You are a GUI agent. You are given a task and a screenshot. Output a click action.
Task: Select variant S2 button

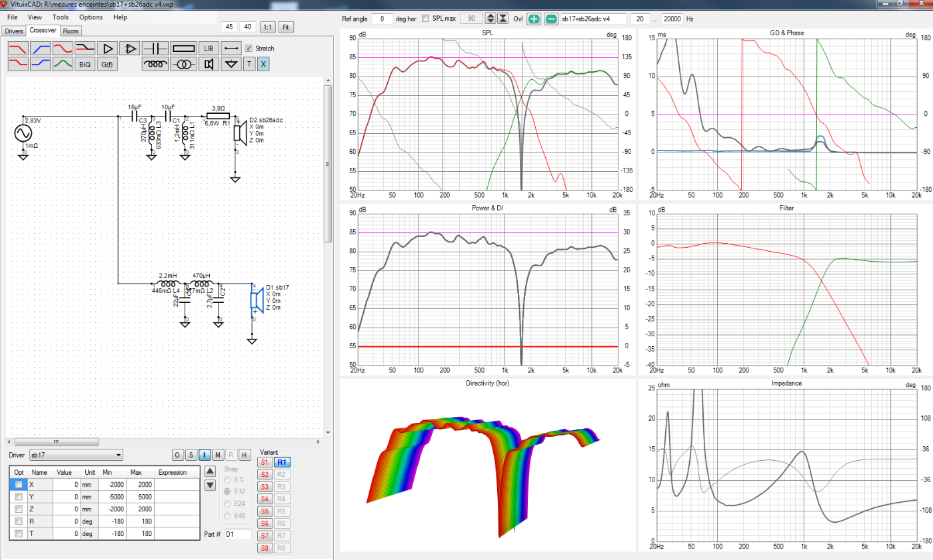(x=265, y=474)
